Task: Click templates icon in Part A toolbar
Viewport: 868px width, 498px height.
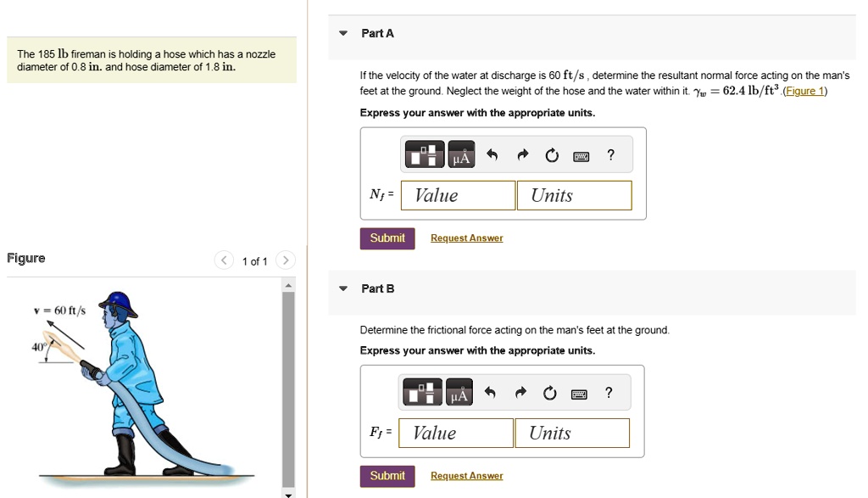Action: pos(426,155)
